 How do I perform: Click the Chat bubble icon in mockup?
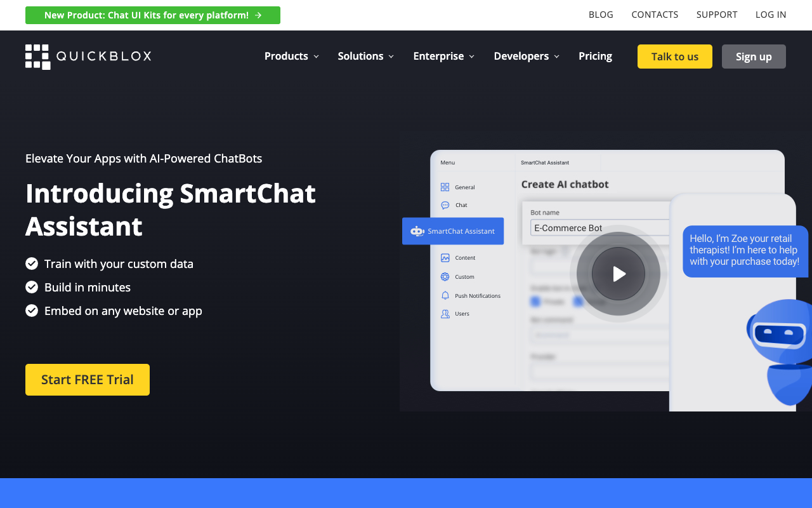click(x=445, y=205)
